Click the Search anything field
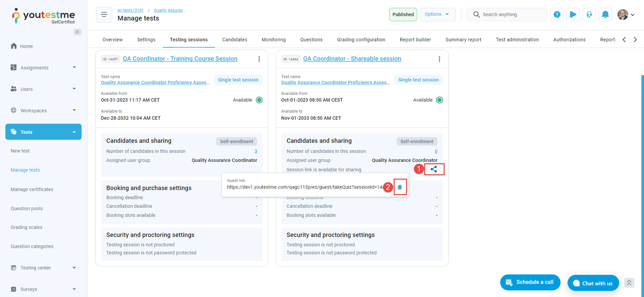 point(511,14)
